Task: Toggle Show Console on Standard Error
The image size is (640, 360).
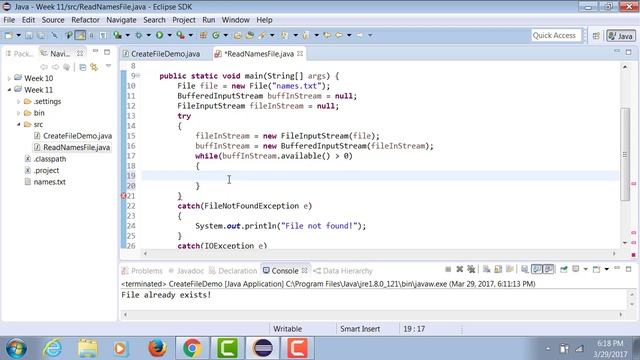Action: tap(549, 269)
